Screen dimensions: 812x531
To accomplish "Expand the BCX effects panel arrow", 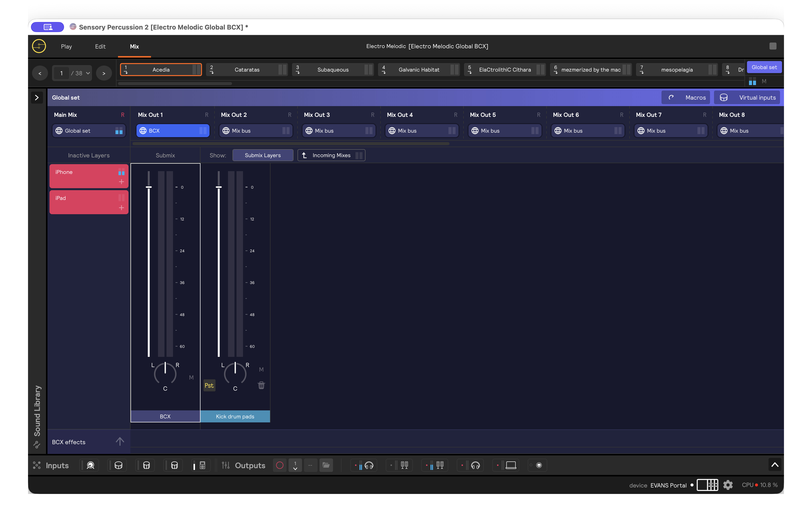I will pos(119,441).
